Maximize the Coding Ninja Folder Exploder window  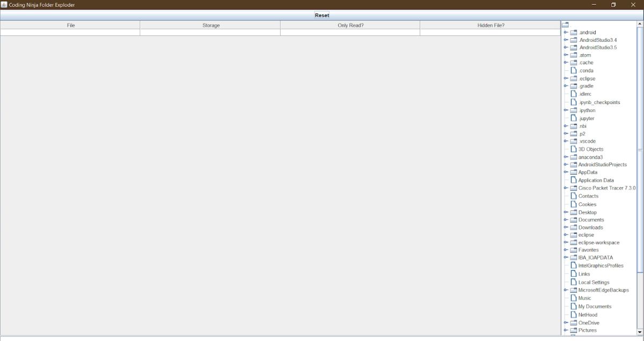(613, 5)
